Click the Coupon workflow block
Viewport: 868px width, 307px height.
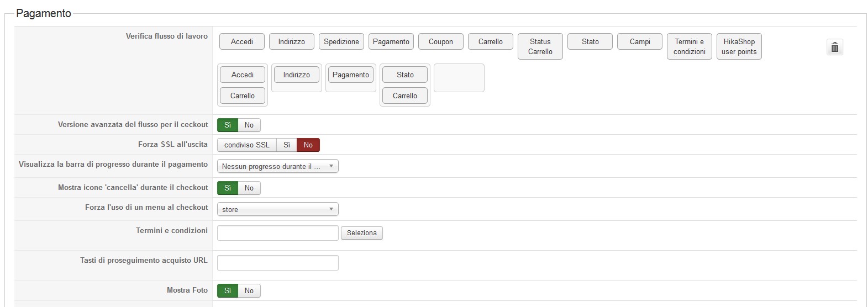(441, 41)
